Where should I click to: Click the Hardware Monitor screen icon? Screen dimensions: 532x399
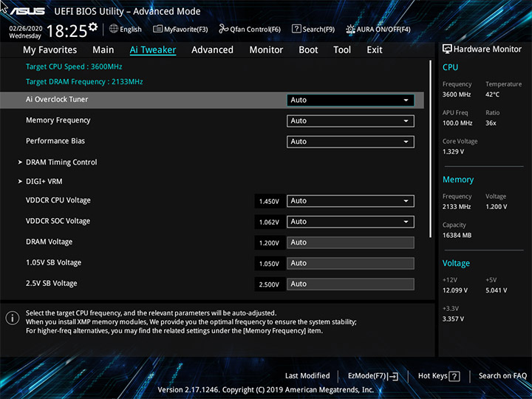(x=447, y=49)
